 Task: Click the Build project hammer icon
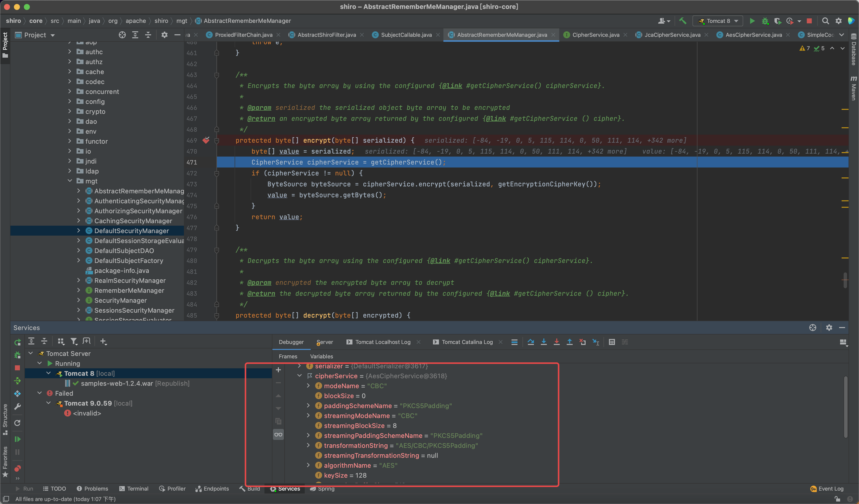coord(683,21)
